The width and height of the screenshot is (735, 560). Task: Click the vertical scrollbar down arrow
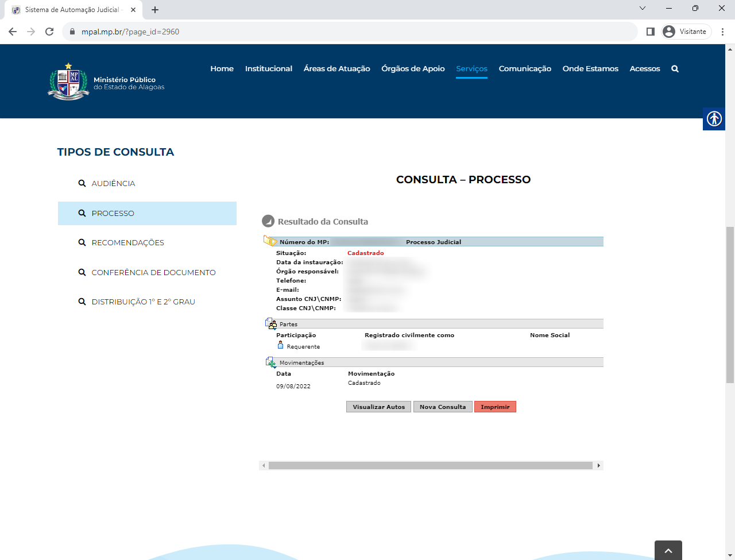pos(730,555)
